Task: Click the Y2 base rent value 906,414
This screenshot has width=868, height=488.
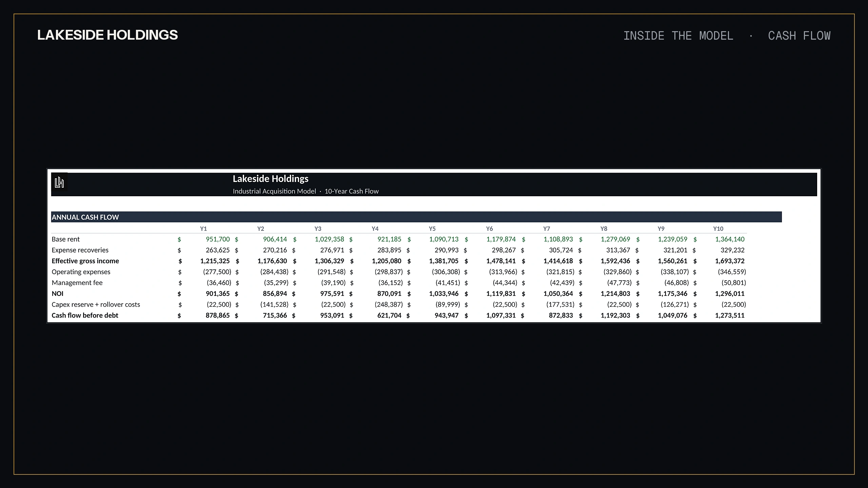Action: point(275,239)
